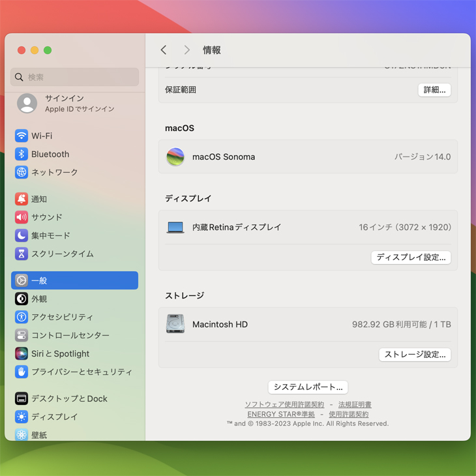476x476 pixels.
Task: Open 集中モード moon icon
Action: (22, 235)
